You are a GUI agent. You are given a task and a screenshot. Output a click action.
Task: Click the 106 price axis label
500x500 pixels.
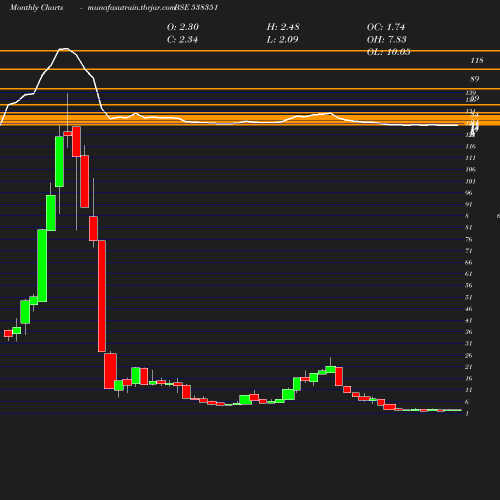471,170
